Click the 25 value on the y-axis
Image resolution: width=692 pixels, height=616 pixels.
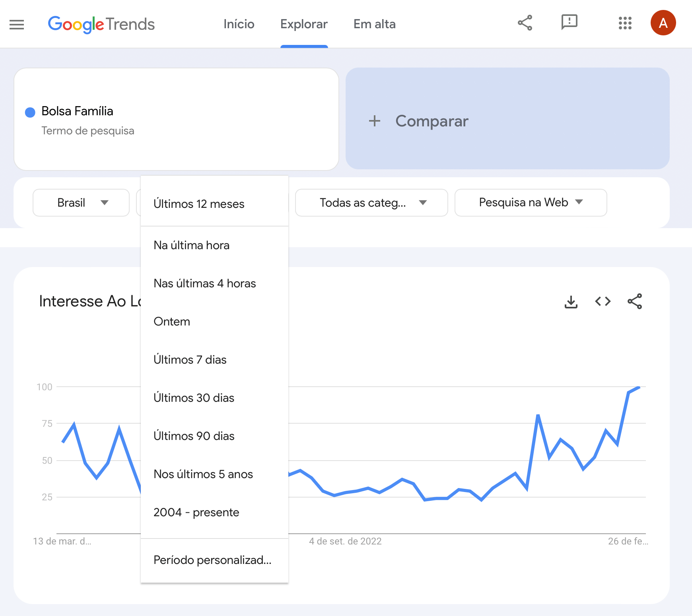click(47, 497)
